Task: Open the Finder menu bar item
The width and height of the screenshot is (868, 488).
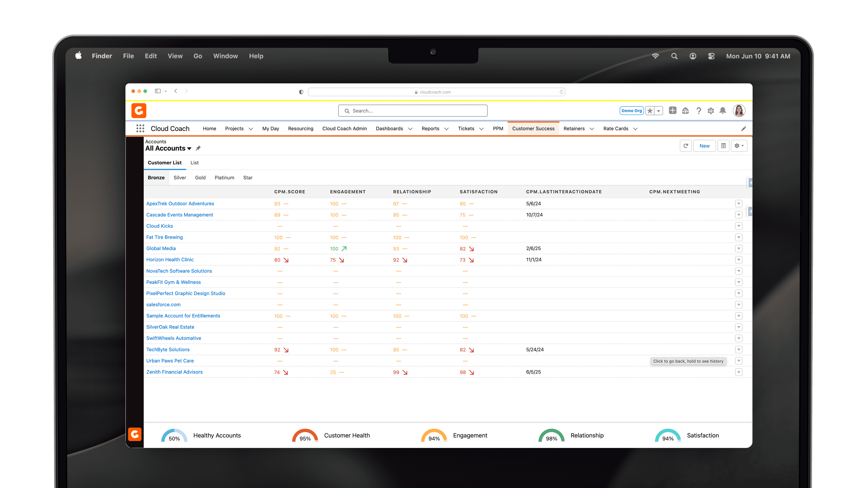Action: tap(102, 56)
